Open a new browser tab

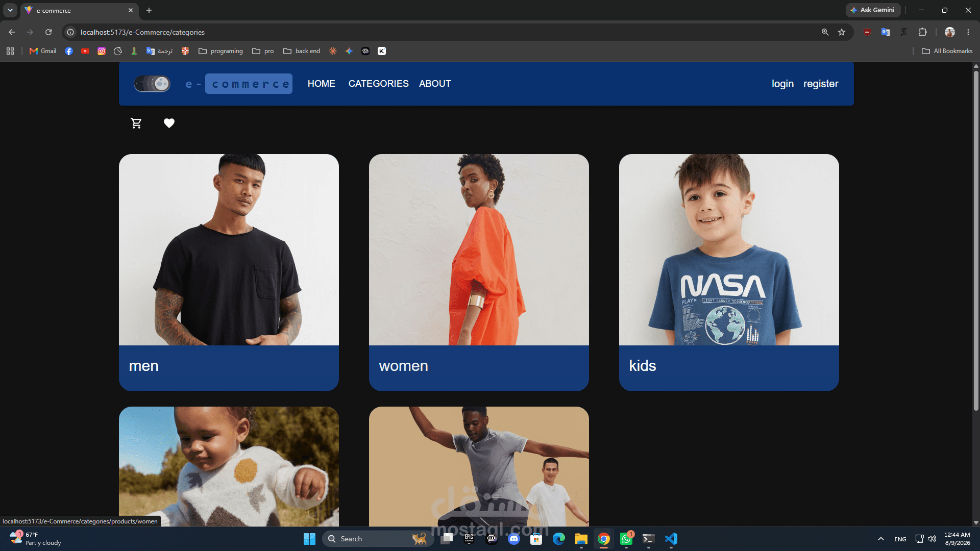coord(149,10)
